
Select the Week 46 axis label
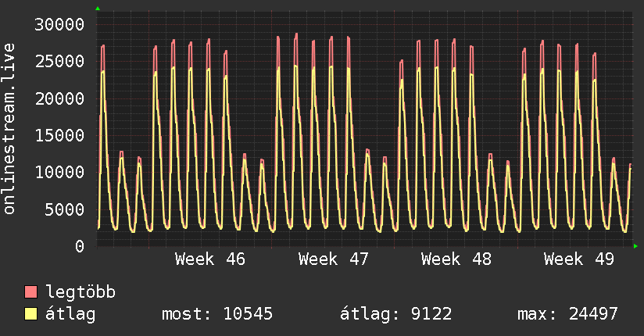click(x=209, y=259)
